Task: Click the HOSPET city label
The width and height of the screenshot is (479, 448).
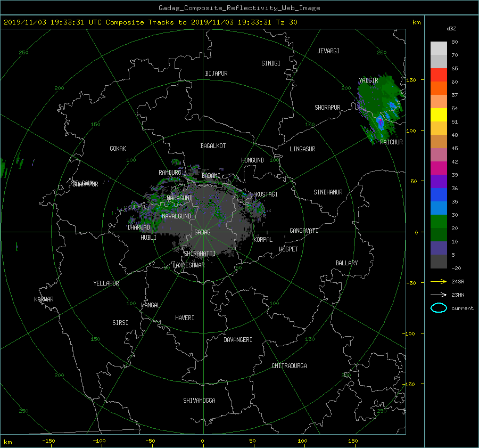Action: pyautogui.click(x=288, y=249)
